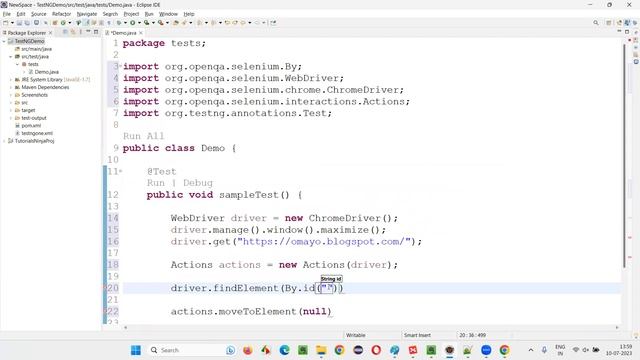Expand Maven Dependencies node
Viewport: 640px width, 360px height.
tap(11, 87)
